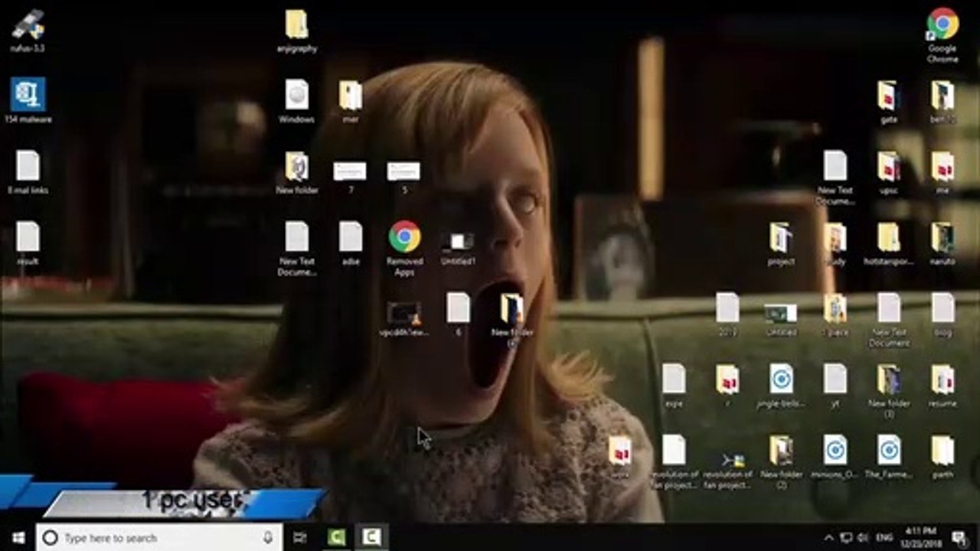Screen dimensions: 980x551
Task: Click the highlighted Camtasia taskbar icon
Action: [371, 538]
